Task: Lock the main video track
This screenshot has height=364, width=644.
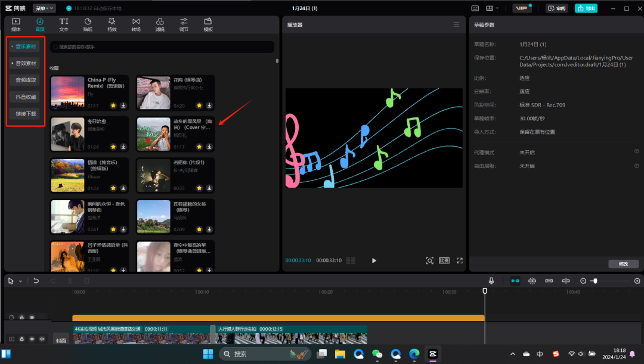Action: coord(22,339)
